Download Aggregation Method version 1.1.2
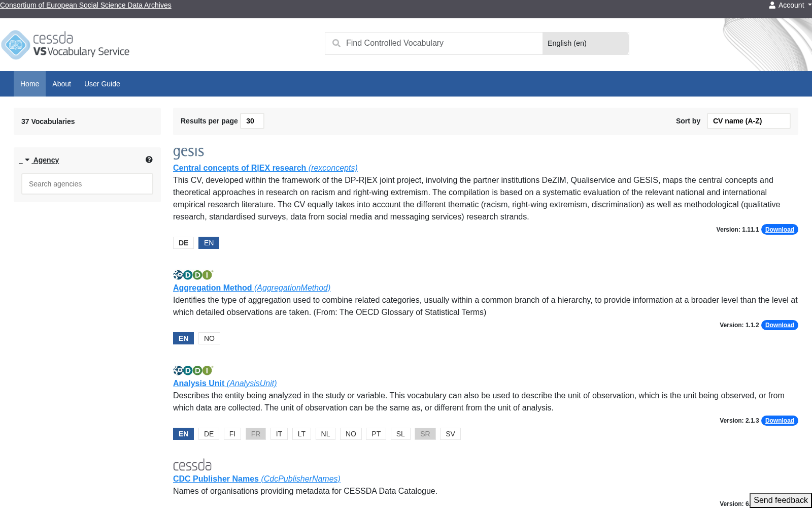 point(780,325)
